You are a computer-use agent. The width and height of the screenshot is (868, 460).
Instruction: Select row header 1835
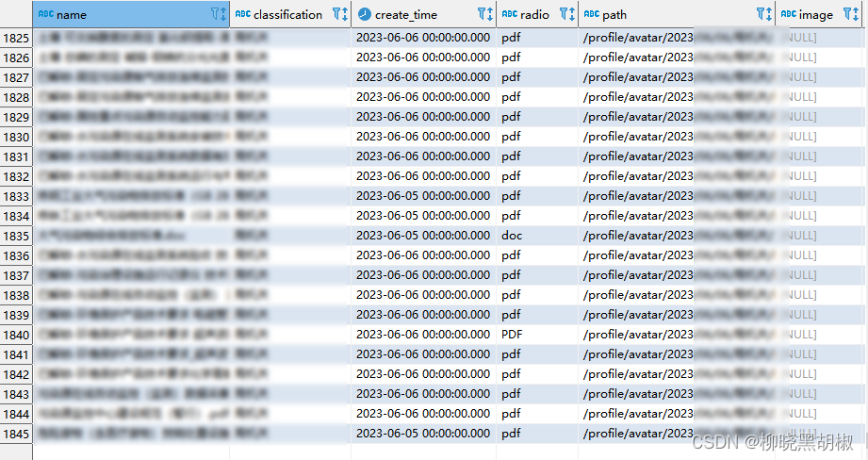tap(16, 236)
